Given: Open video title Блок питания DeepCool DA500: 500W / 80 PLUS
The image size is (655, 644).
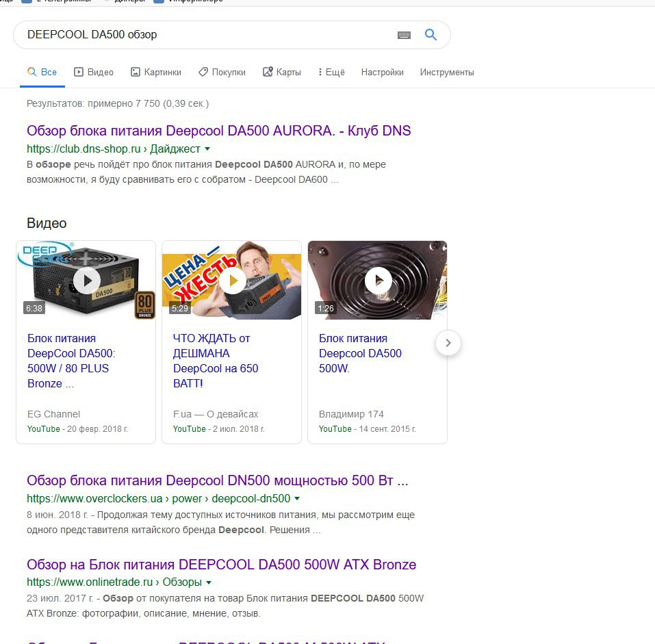Looking at the screenshot, I should (71, 361).
